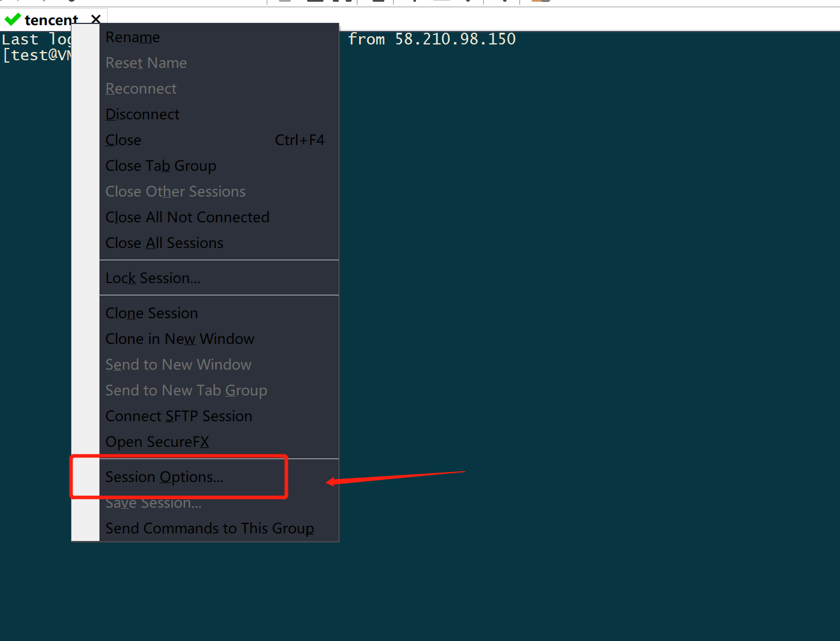Close the tencent tab with its X
840x641 pixels.
click(x=95, y=19)
